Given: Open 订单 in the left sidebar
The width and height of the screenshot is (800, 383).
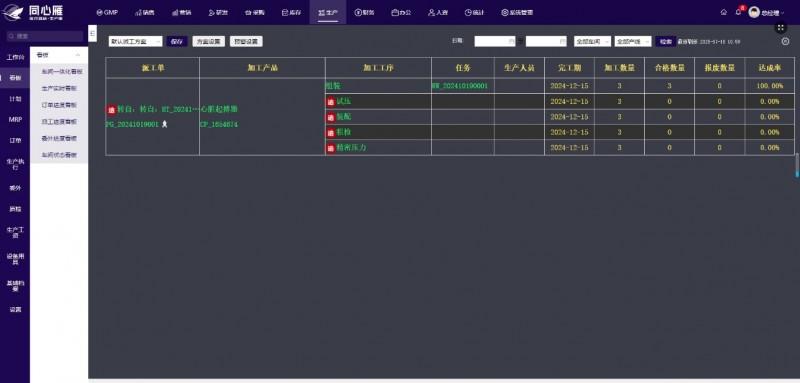Looking at the screenshot, I should tap(15, 140).
